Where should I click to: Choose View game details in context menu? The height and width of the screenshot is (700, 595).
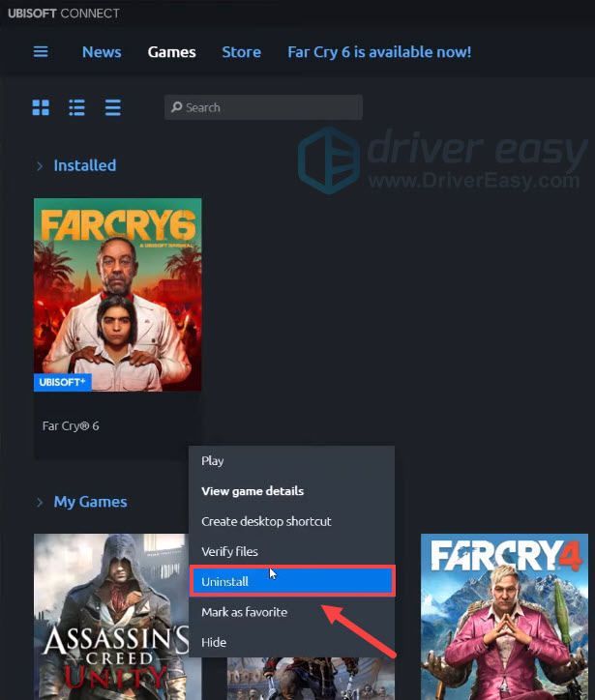click(x=291, y=491)
